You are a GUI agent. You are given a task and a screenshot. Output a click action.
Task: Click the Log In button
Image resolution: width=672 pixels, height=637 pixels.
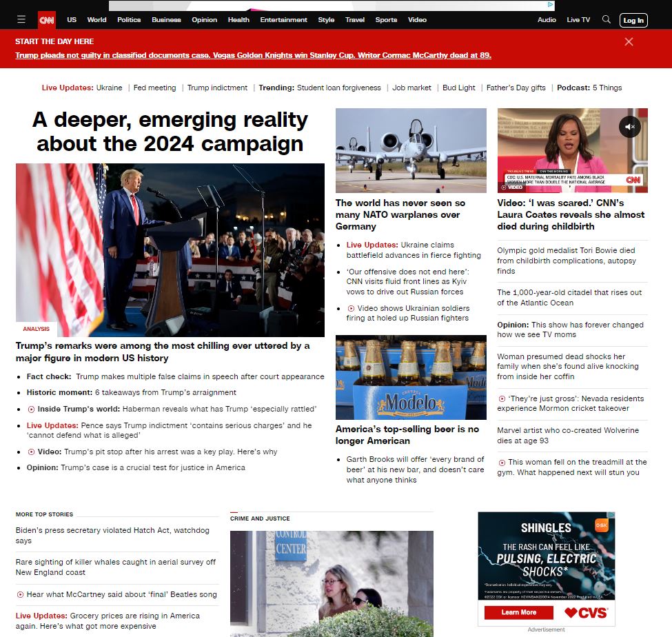633,20
